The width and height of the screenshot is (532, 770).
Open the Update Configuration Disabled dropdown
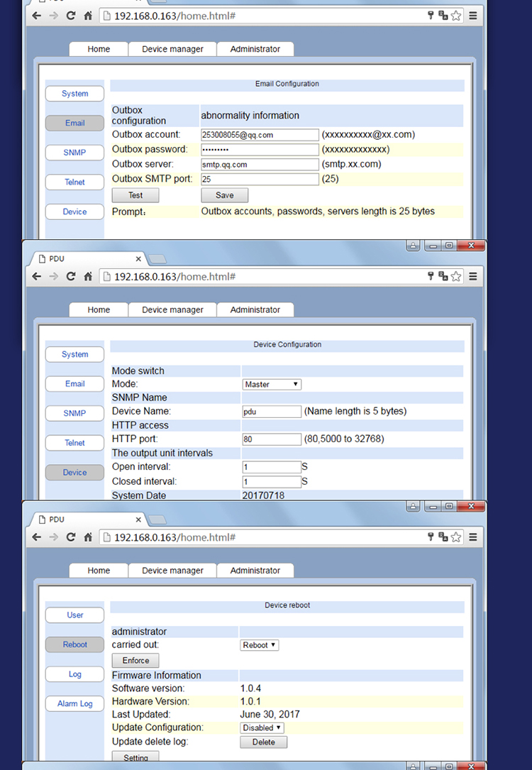click(262, 727)
